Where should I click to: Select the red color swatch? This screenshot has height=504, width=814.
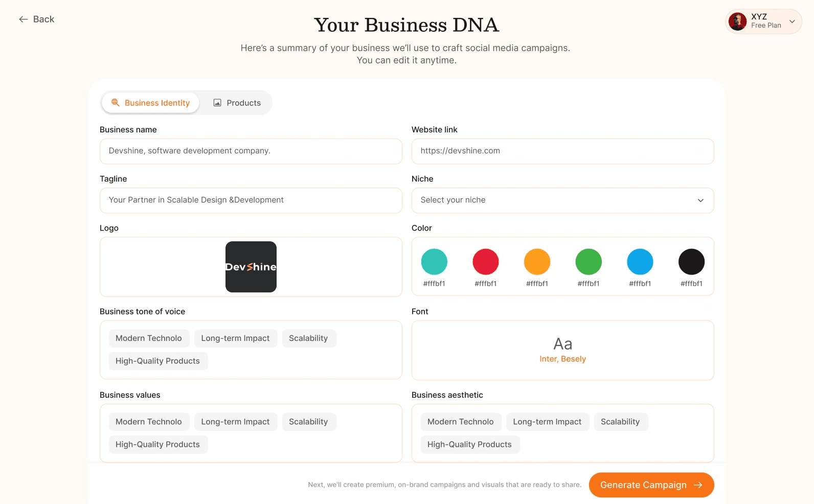pyautogui.click(x=486, y=262)
